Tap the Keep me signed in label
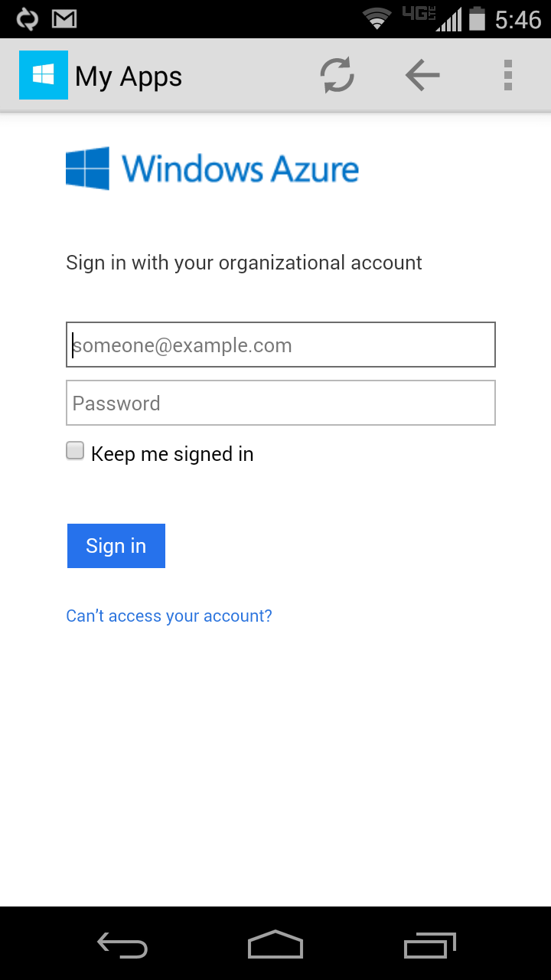Image resolution: width=551 pixels, height=980 pixels. [172, 454]
